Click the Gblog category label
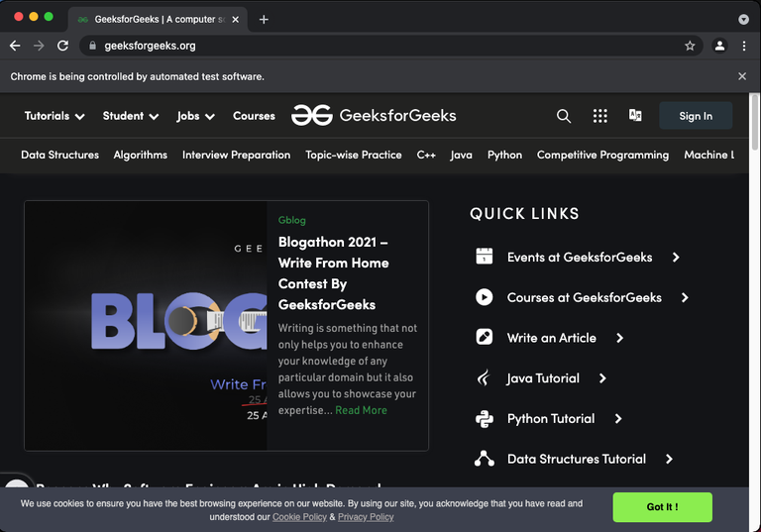 (x=291, y=220)
